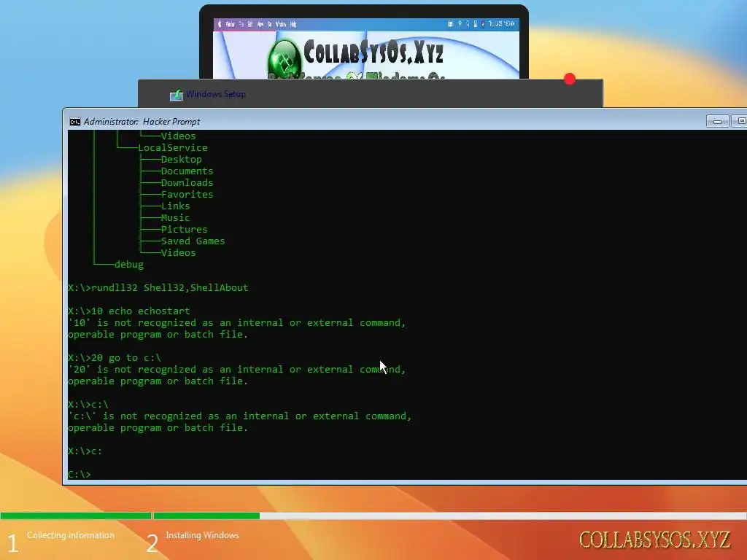Select the debug folder line
Screen dimensions: 747x560
[x=128, y=264]
